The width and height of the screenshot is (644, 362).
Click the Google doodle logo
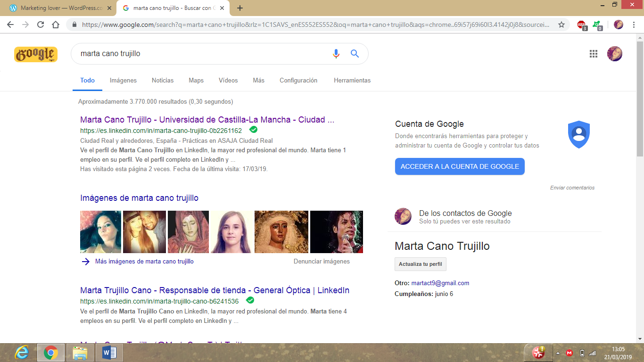point(36,54)
